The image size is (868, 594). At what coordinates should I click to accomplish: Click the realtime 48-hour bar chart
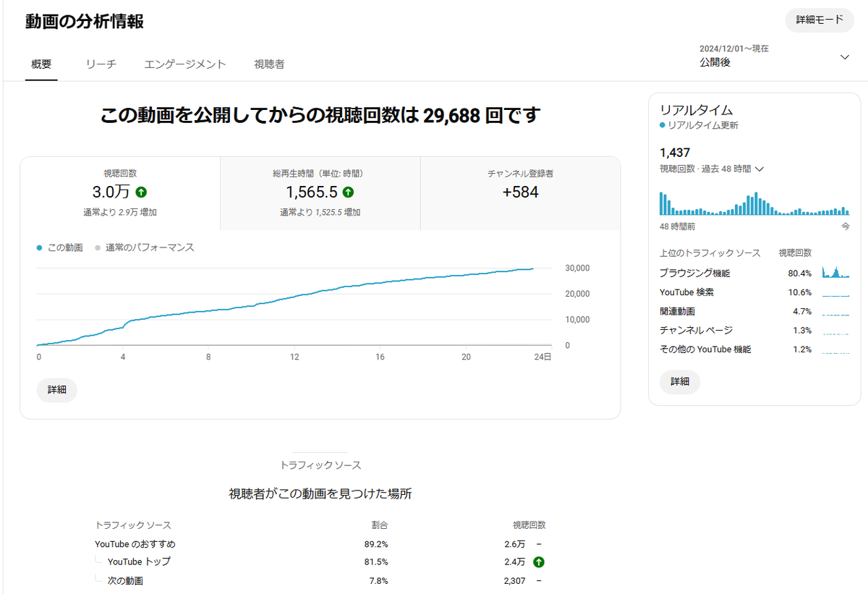[x=754, y=203]
